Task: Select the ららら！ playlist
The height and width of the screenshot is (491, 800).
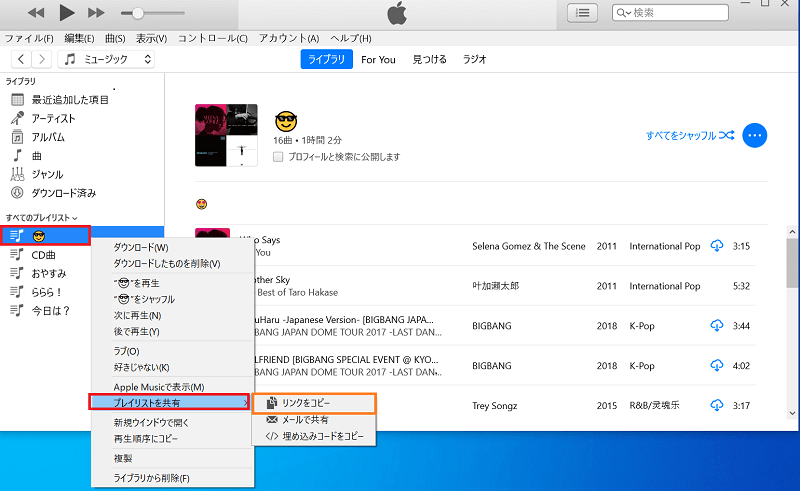Action: pos(46,292)
